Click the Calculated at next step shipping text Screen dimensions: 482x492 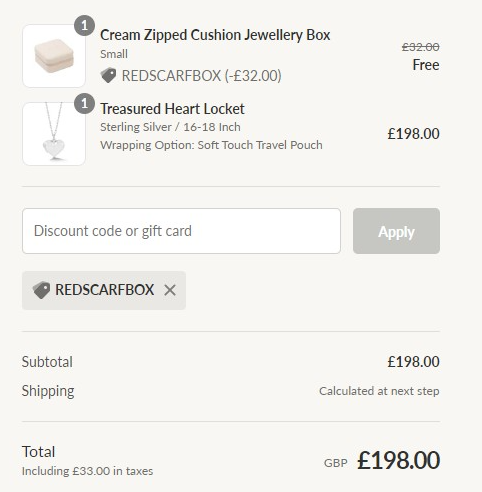tap(379, 391)
